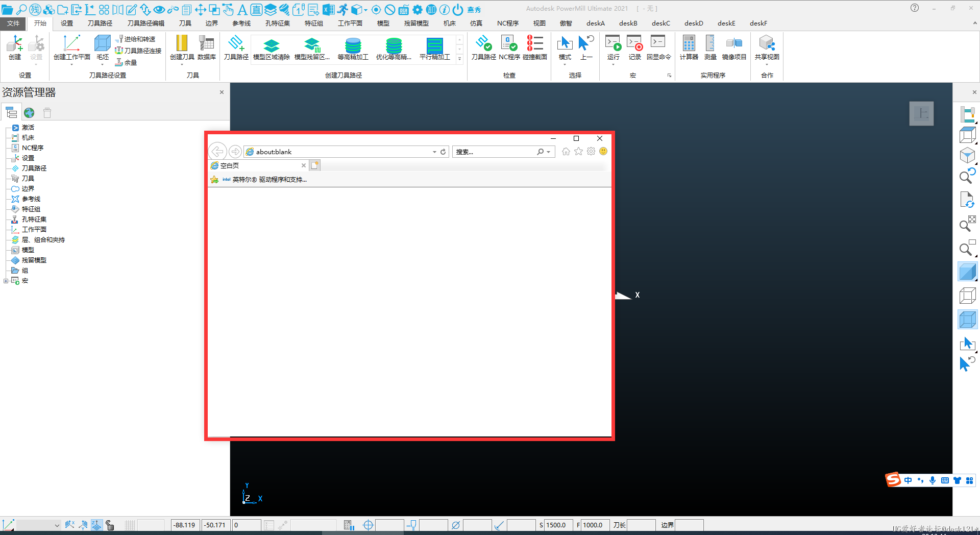This screenshot has height=535, width=980.
Task: Open IE search provider dropdown
Action: [x=549, y=152]
